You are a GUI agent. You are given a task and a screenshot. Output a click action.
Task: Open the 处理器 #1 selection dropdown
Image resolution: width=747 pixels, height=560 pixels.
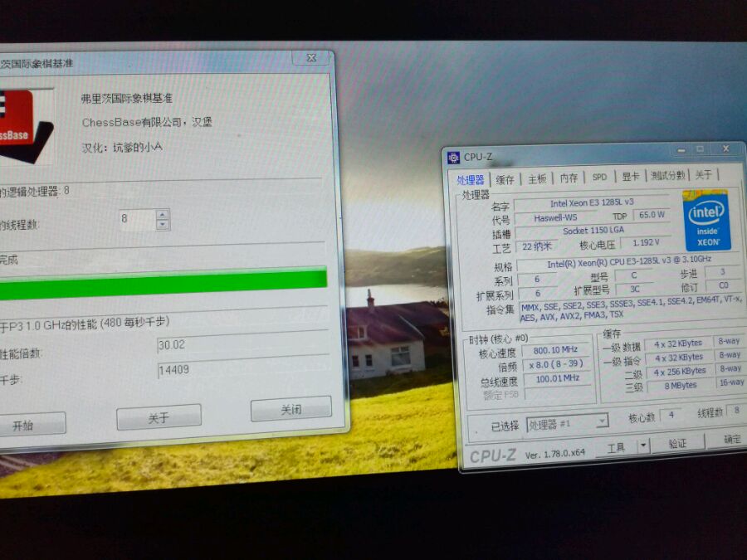pyautogui.click(x=567, y=424)
